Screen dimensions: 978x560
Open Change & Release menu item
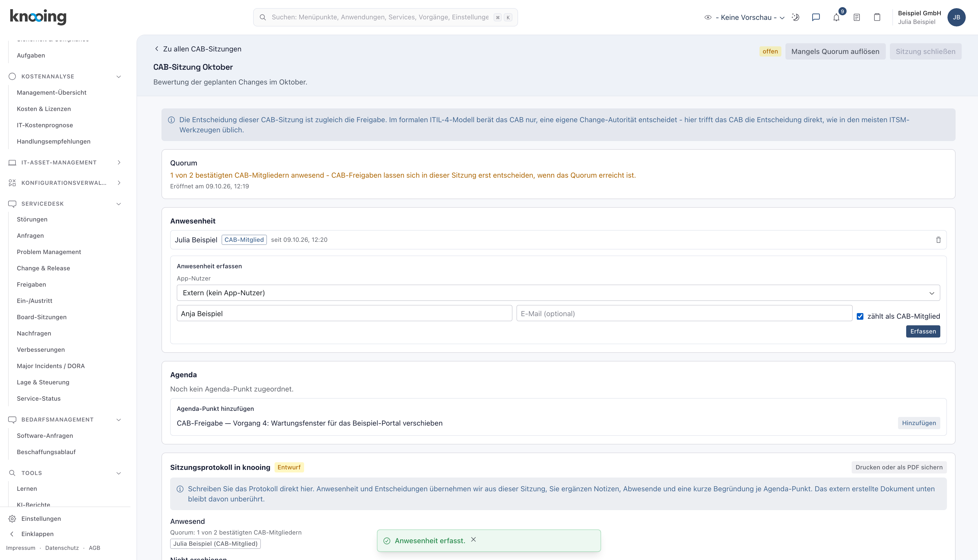coord(44,268)
